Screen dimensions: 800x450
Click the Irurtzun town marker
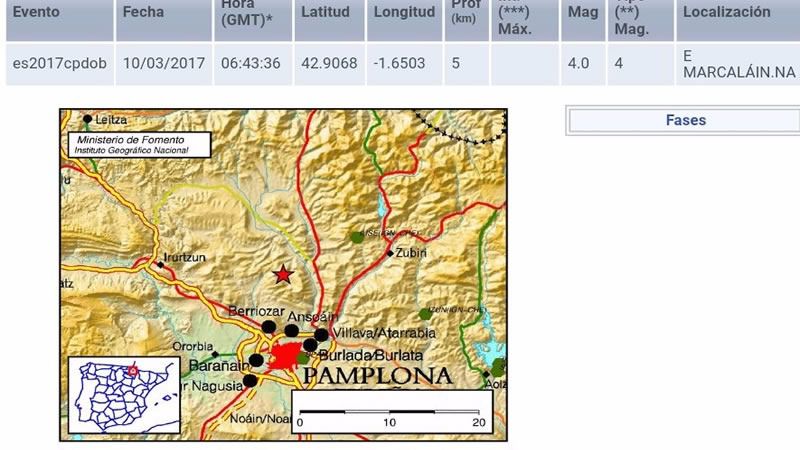(159, 265)
